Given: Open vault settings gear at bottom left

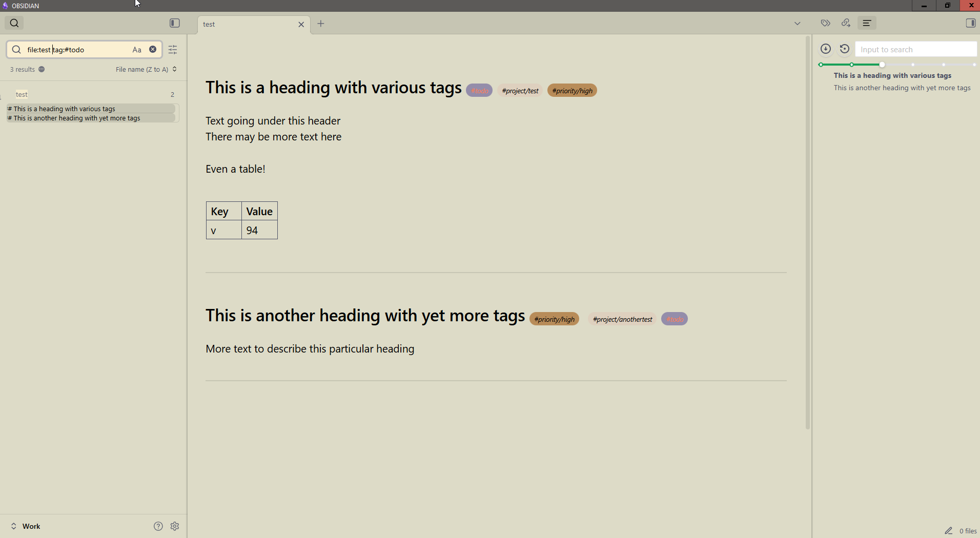Looking at the screenshot, I should click(174, 526).
